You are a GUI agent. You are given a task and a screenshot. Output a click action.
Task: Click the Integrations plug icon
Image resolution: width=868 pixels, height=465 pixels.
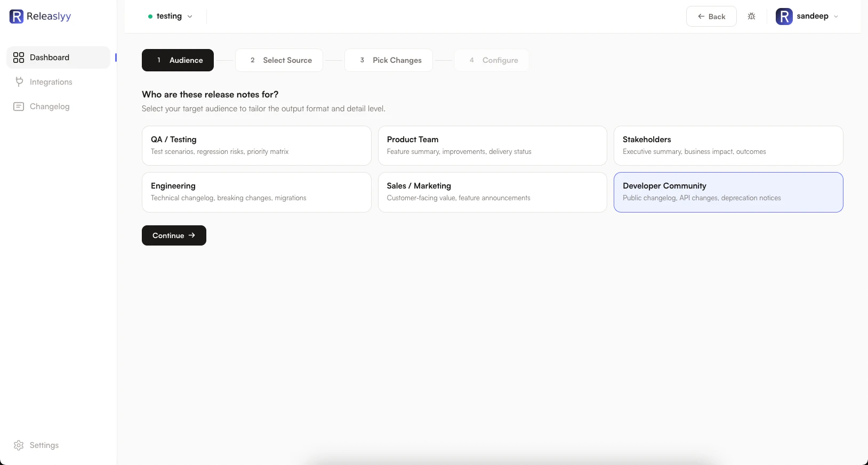(x=19, y=82)
